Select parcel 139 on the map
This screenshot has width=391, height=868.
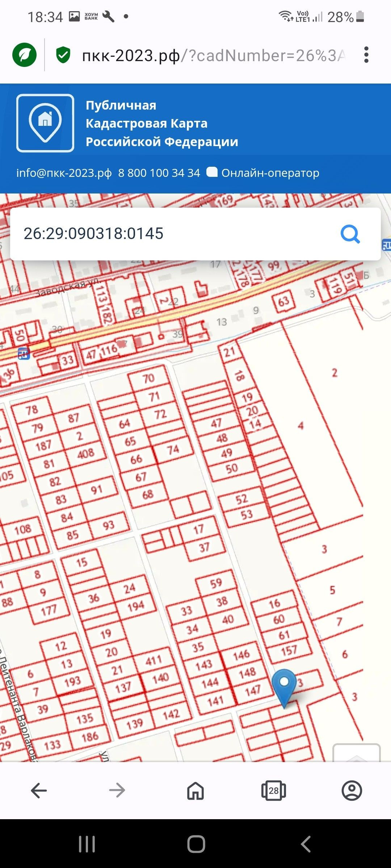point(135,723)
